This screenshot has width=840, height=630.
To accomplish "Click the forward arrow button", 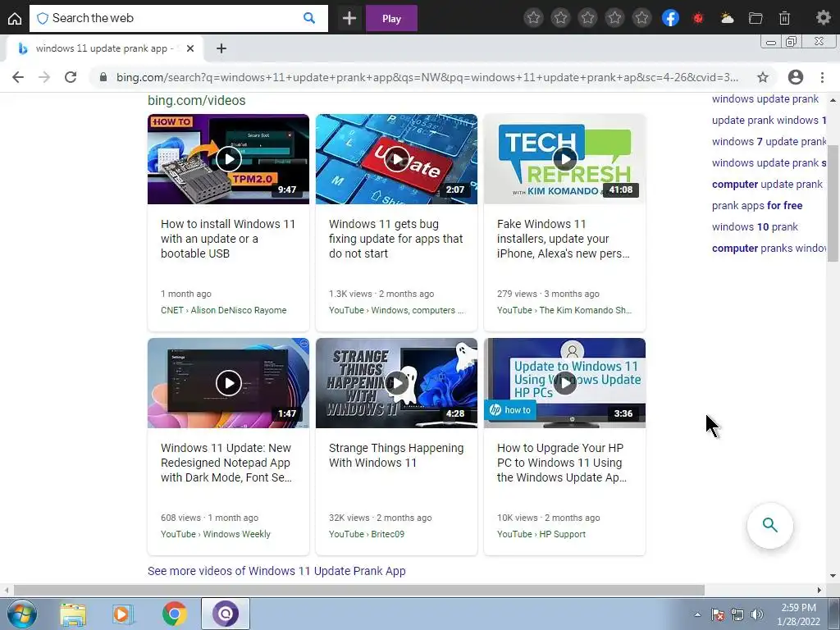I will pyautogui.click(x=44, y=77).
